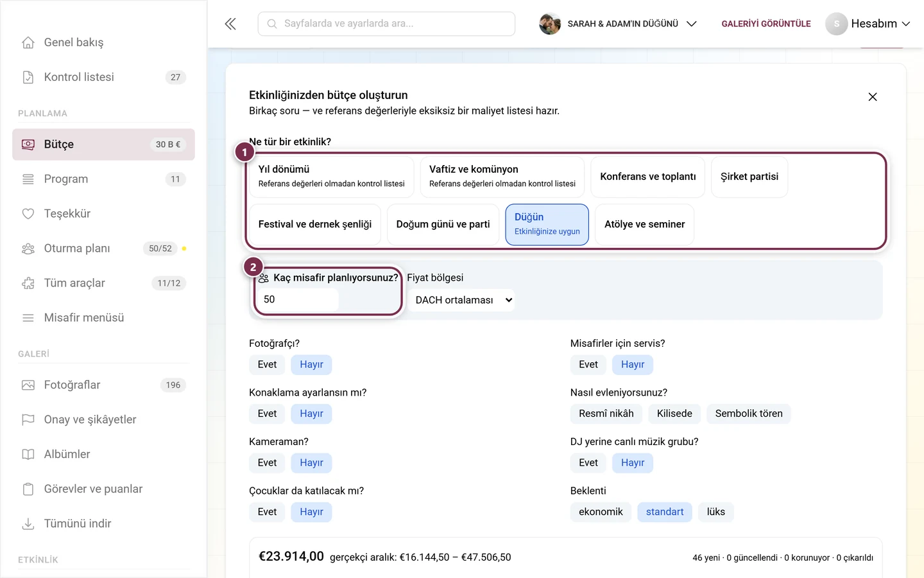924x578 pixels.
Task: Click the Galeriyi Görüntüle link
Action: [766, 24]
